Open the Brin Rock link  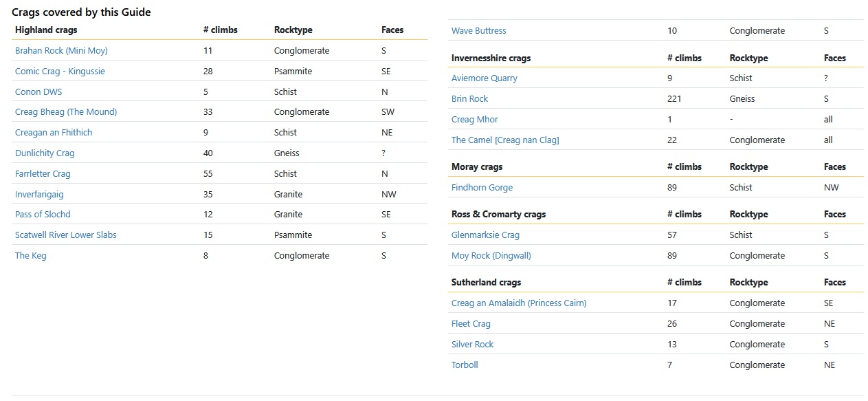470,99
